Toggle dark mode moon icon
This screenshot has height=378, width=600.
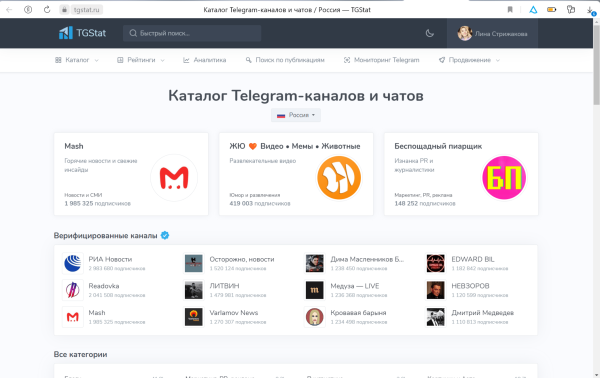[430, 33]
